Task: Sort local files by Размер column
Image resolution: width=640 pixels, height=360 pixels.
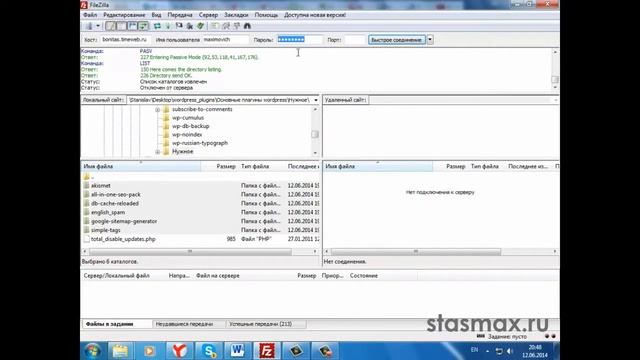Action: click(x=220, y=167)
